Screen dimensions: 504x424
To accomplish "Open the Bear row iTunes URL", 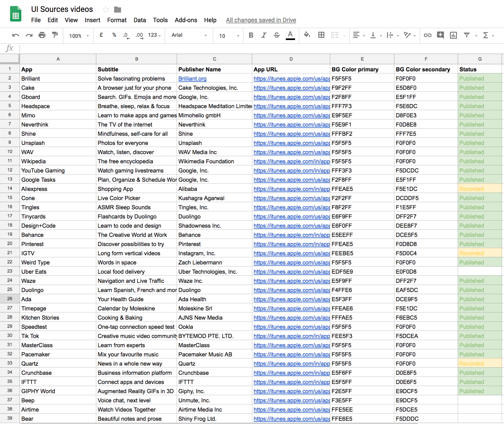I will 292,419.
